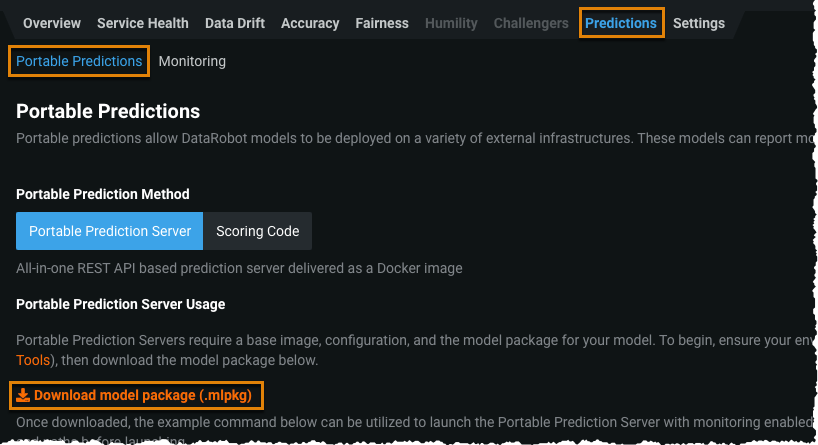Open the deployment Settings tab

699,23
